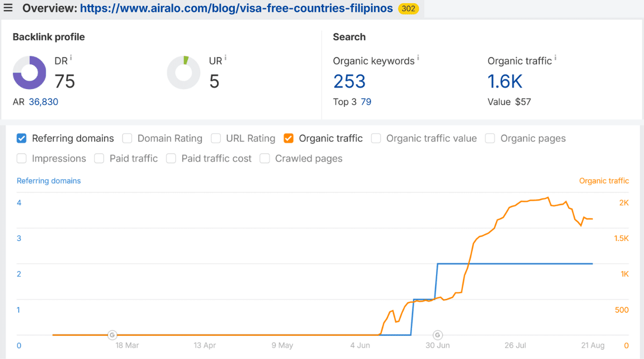Enable the Organic traffic value checkbox
The height and width of the screenshot is (359, 644).
[x=376, y=138]
